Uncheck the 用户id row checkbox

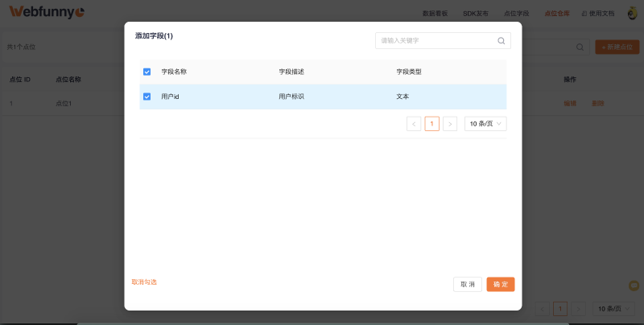[x=147, y=97]
